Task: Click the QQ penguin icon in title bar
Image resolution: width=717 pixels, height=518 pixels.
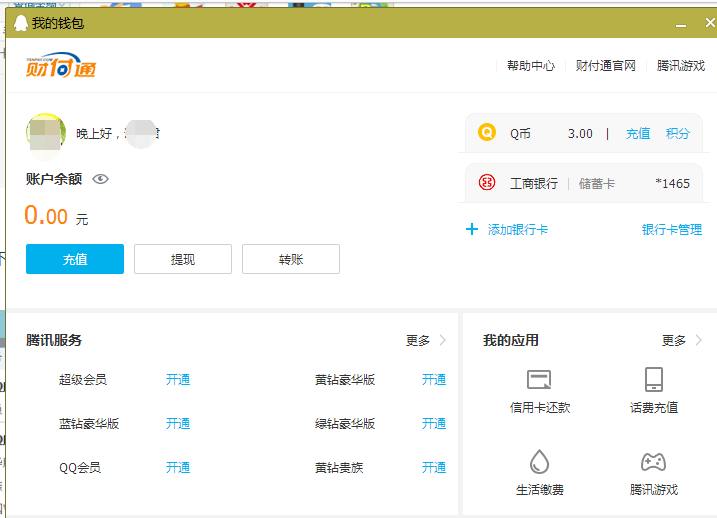Action: coord(21,23)
